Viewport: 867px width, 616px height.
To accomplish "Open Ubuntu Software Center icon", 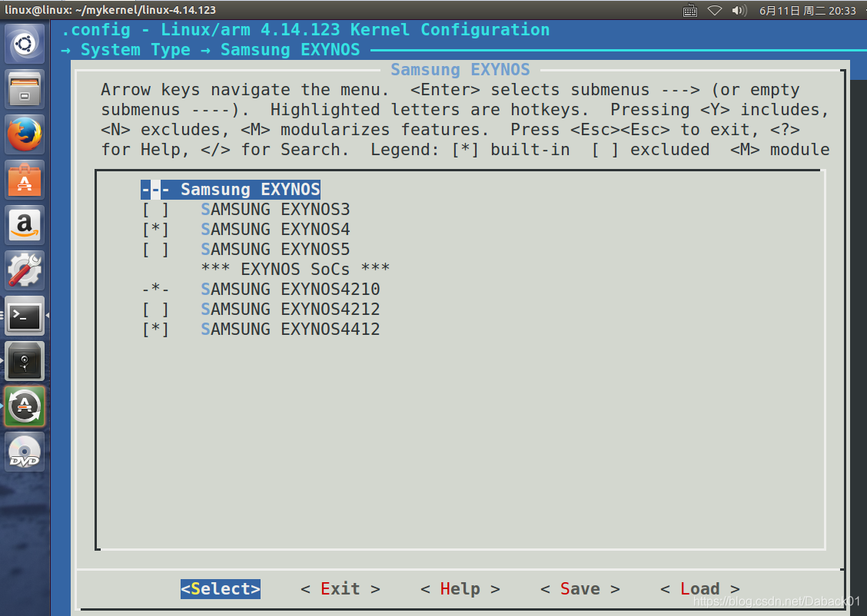I will click(x=25, y=180).
